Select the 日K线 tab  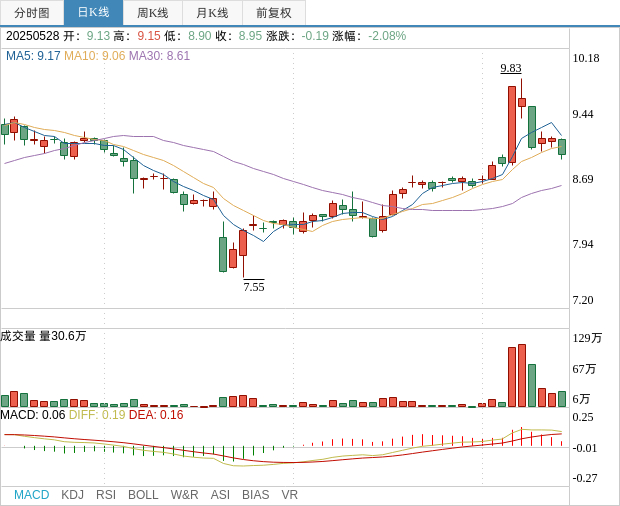tap(93, 13)
